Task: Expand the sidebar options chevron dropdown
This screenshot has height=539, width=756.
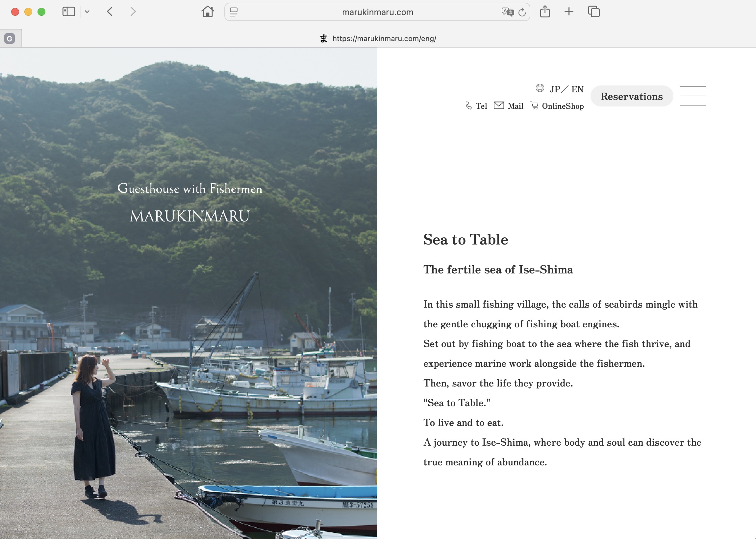Action: point(87,12)
